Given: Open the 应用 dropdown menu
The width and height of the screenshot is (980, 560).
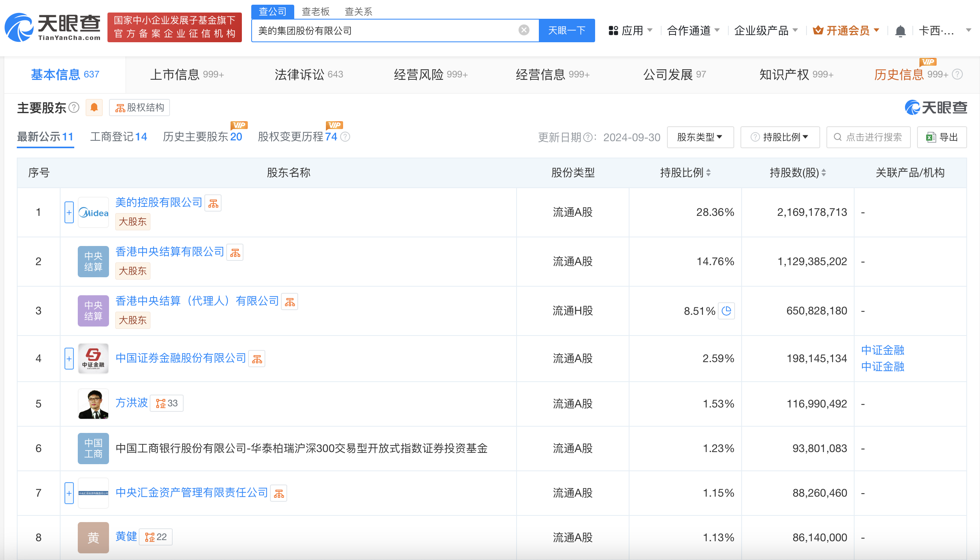Looking at the screenshot, I should 631,31.
